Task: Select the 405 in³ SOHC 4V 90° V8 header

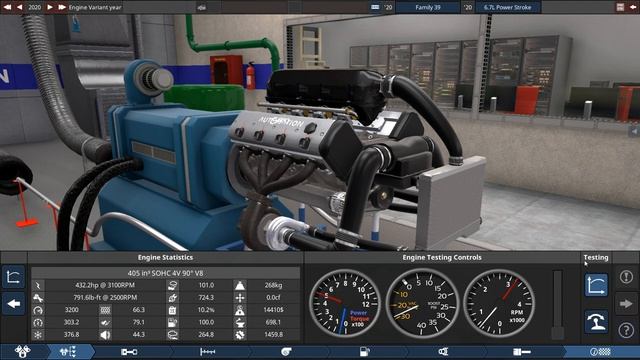Action: pos(165,273)
